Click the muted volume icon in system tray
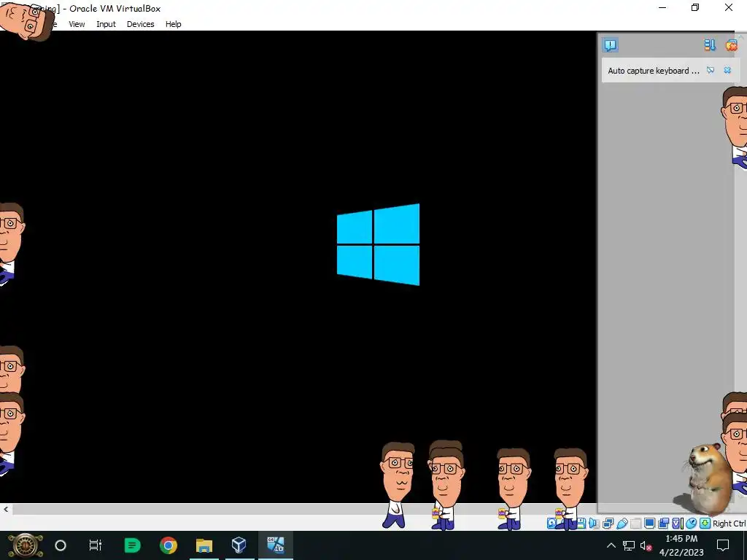This screenshot has height=560, width=747. point(646,545)
